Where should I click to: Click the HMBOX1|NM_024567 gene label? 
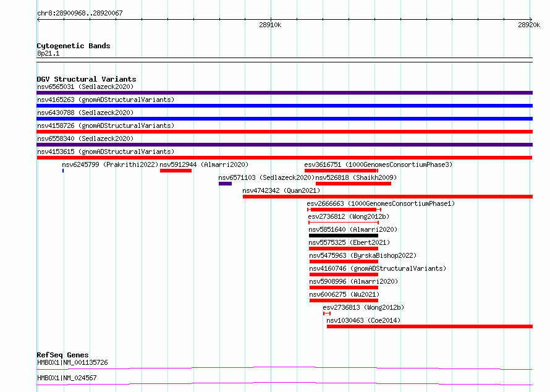(x=67, y=378)
